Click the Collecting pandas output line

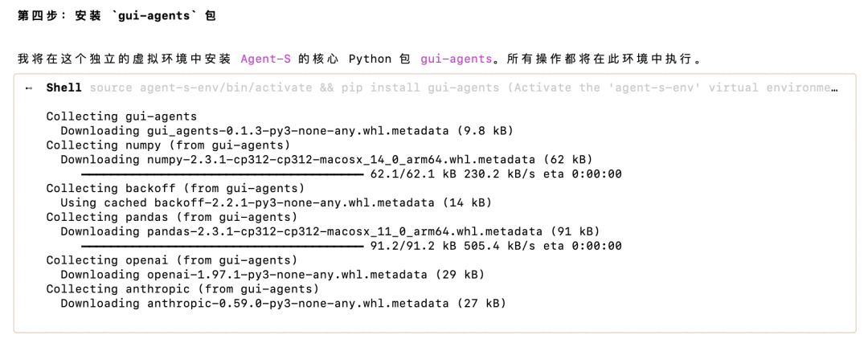(x=172, y=217)
